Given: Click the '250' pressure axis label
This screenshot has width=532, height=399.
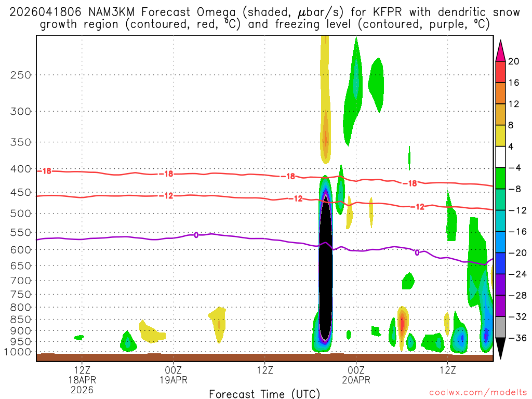Looking at the screenshot, I should pyautogui.click(x=21, y=75).
